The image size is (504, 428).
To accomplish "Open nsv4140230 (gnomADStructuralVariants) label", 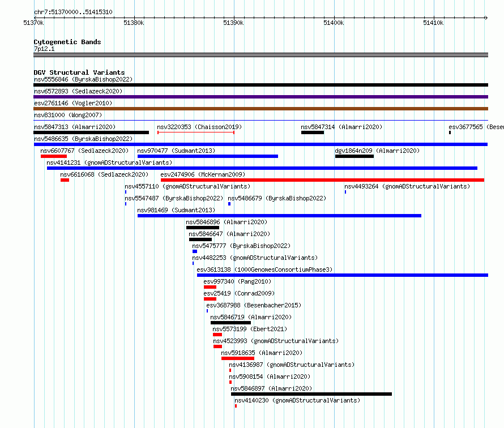I will pyautogui.click(x=297, y=400).
